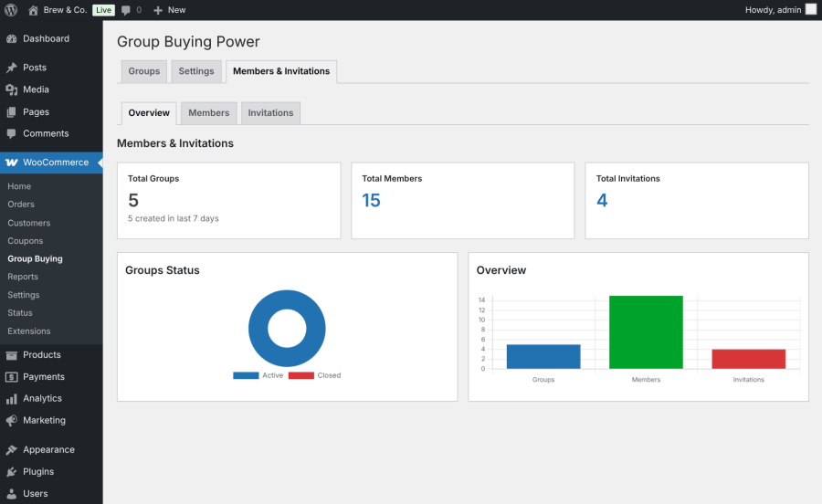This screenshot has height=504, width=822.
Task: Switch to the Settings tab
Action: coord(196,71)
